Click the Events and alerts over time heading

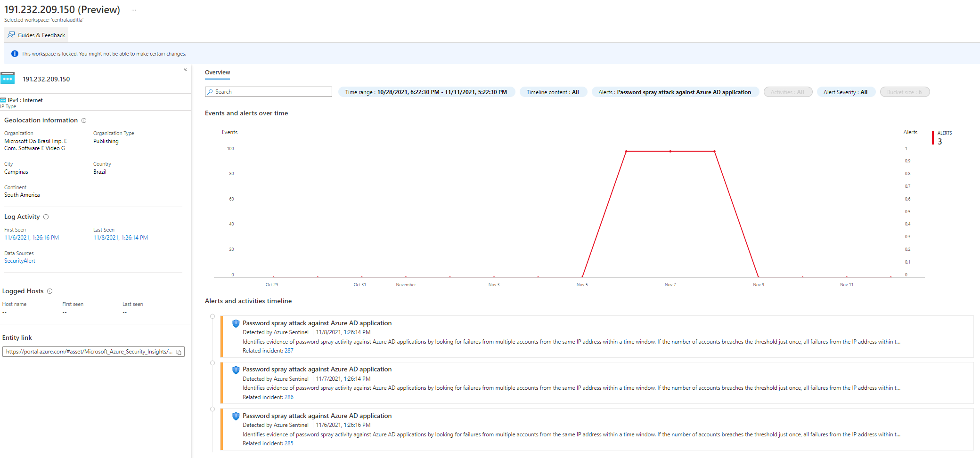coord(246,113)
